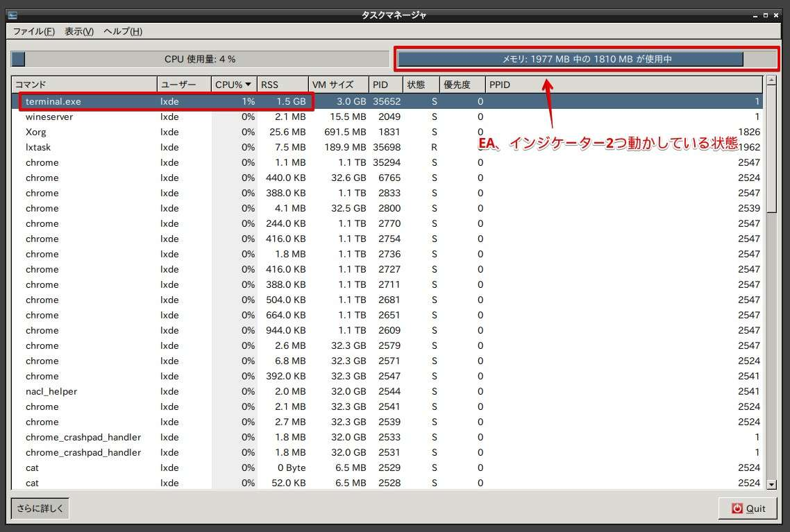
Task: Select chrome process with PID 2833
Action: [x=387, y=193]
